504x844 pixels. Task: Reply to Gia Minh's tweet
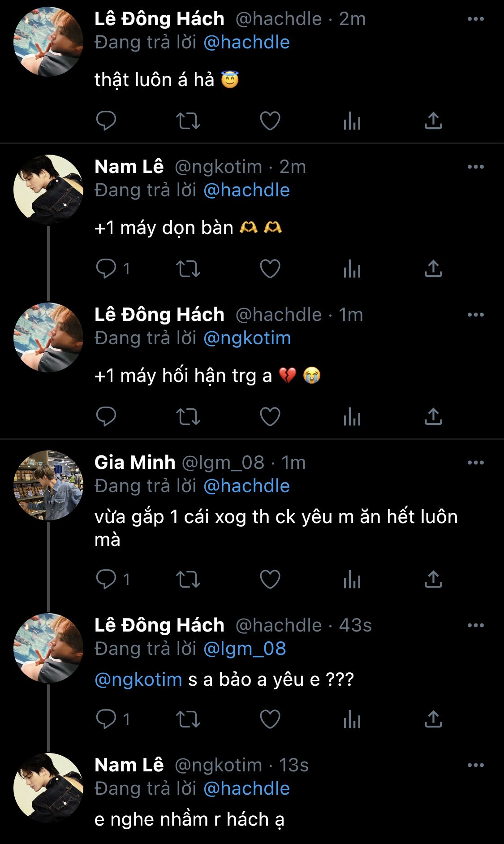pyautogui.click(x=106, y=580)
